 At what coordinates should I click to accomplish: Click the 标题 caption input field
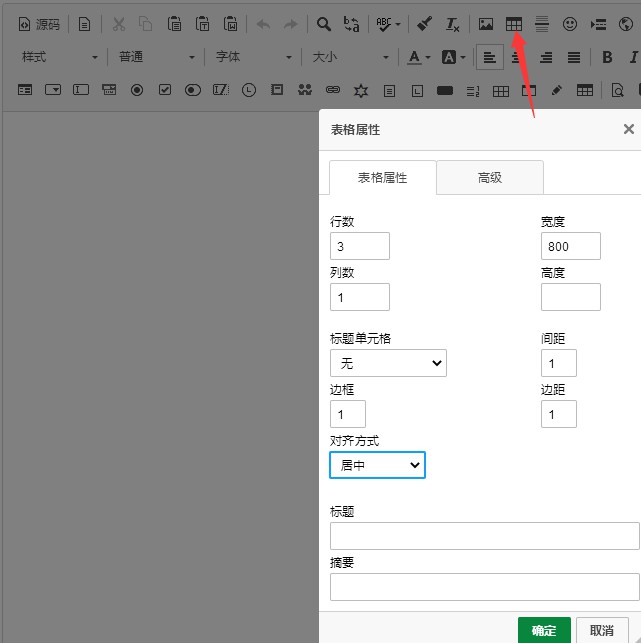pos(485,536)
